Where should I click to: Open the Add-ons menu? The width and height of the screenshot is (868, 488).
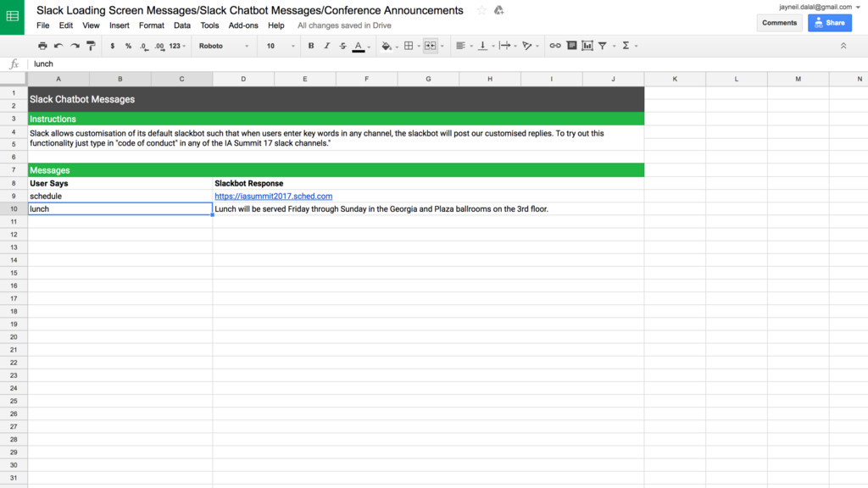(243, 25)
